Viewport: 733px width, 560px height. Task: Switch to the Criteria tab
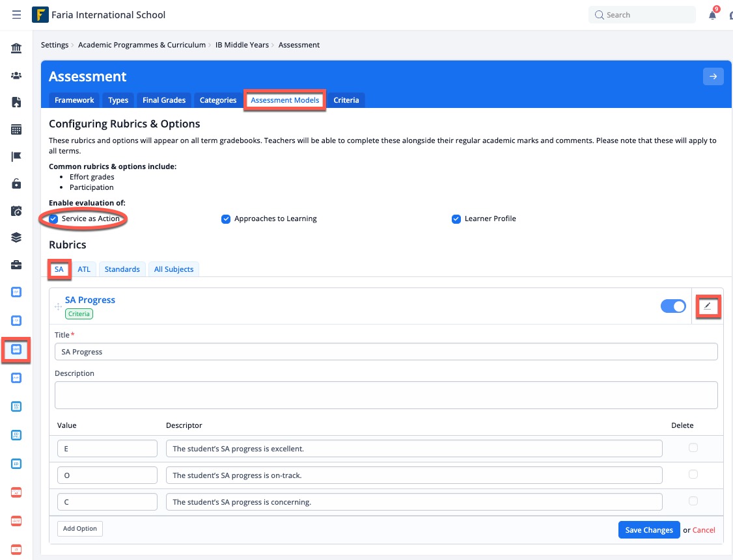pyautogui.click(x=346, y=100)
